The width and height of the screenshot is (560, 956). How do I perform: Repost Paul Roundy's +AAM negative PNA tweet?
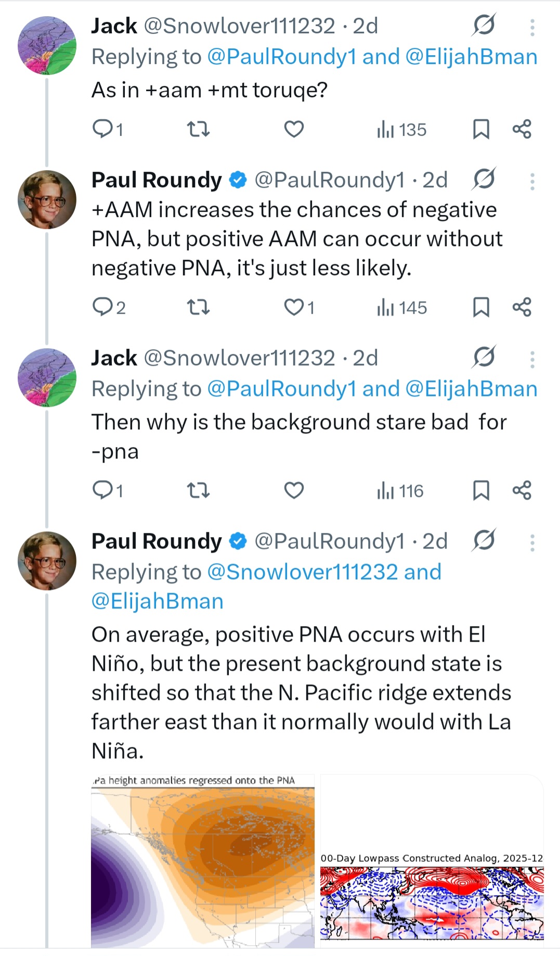click(198, 307)
